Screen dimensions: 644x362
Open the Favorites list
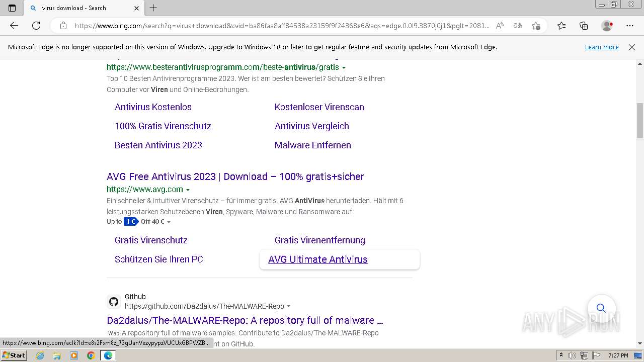pyautogui.click(x=561, y=26)
